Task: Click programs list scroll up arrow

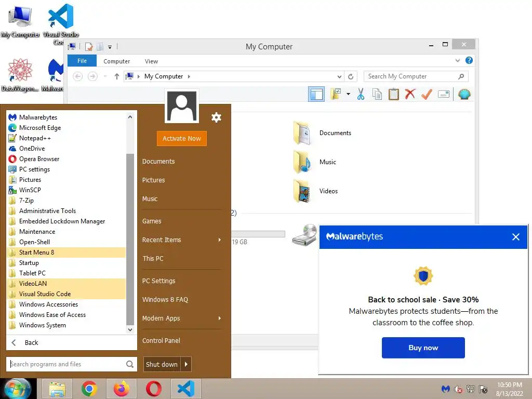Action: 130,117
